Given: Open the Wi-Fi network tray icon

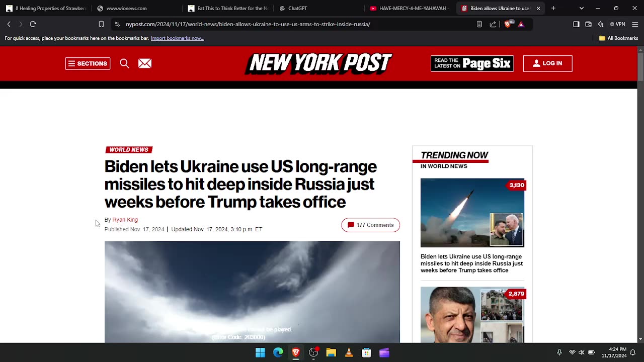Looking at the screenshot, I should pyautogui.click(x=572, y=352).
